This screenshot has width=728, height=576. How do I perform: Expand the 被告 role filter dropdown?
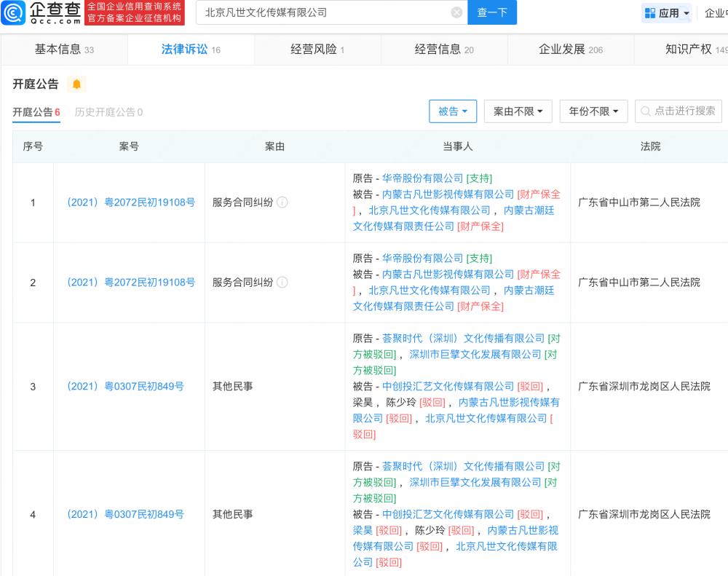(453, 111)
